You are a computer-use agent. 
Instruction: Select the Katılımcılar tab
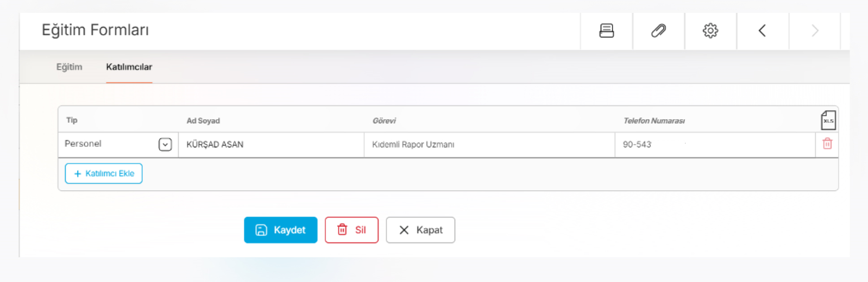pyautogui.click(x=129, y=67)
